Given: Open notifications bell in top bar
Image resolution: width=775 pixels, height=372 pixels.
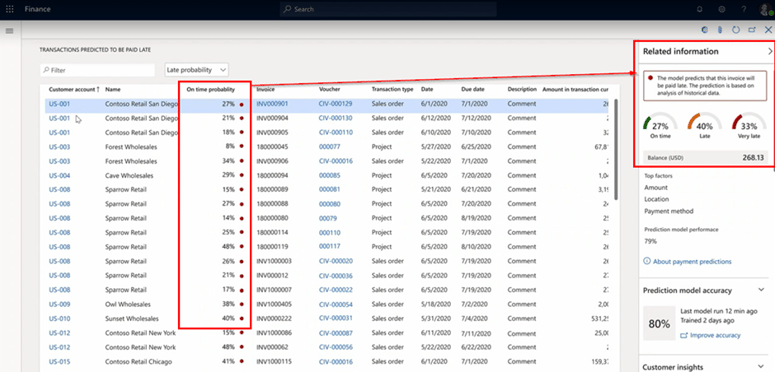Looking at the screenshot, I should [699, 9].
